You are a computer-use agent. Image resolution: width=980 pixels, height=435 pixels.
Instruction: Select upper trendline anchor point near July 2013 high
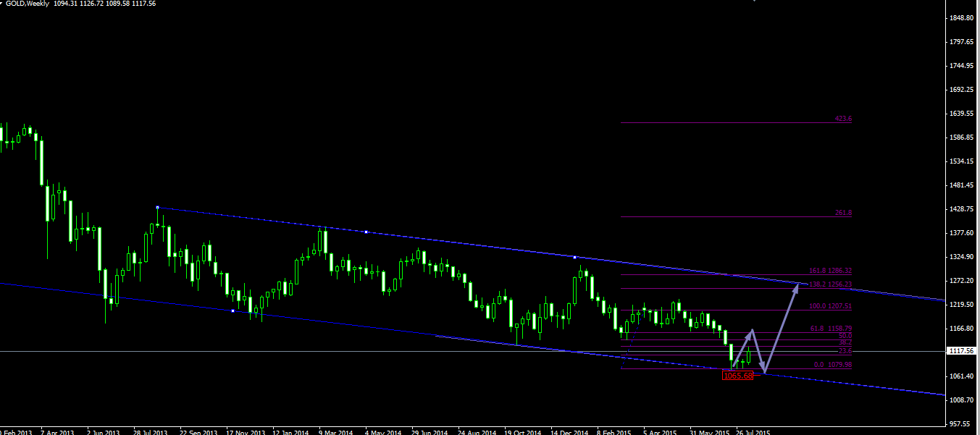(157, 208)
